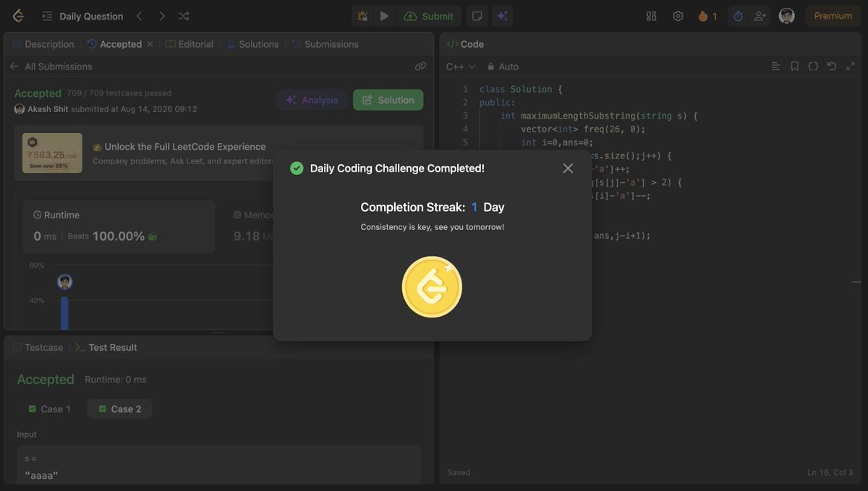Select test Case 2

pyautogui.click(x=120, y=409)
